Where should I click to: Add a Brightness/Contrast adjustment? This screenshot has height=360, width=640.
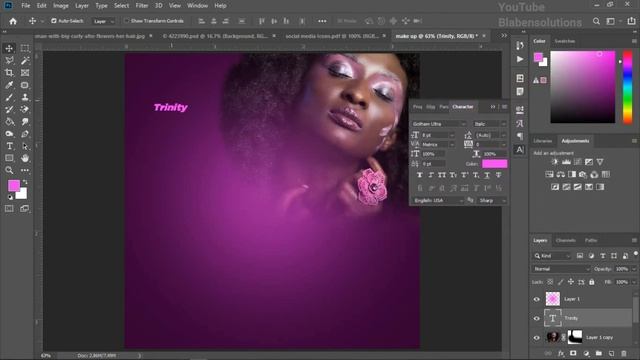pyautogui.click(x=554, y=162)
